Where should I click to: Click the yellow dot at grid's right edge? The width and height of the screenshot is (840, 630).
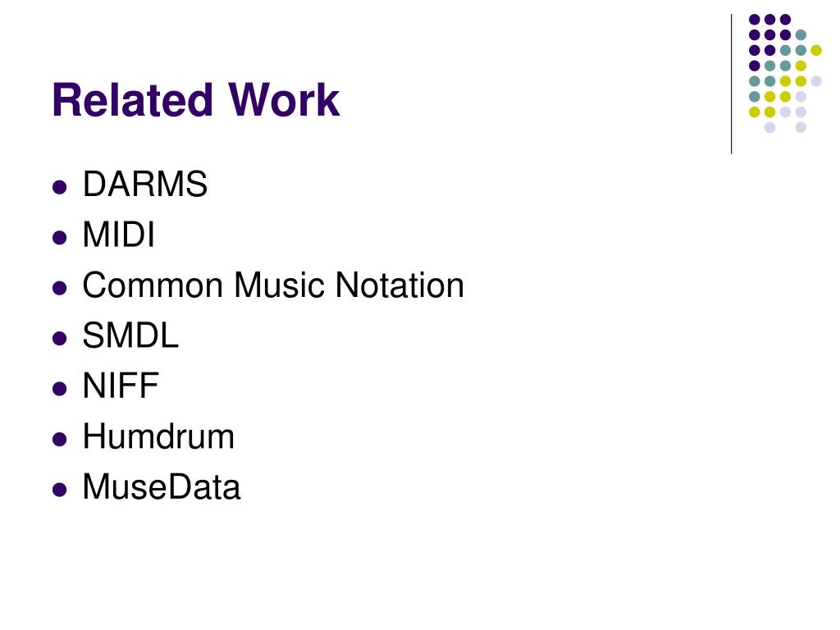coord(816,50)
